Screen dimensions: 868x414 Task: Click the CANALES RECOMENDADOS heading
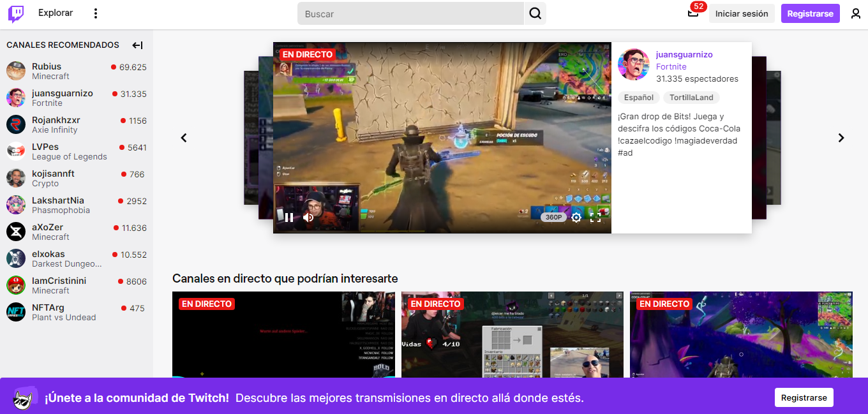click(63, 45)
